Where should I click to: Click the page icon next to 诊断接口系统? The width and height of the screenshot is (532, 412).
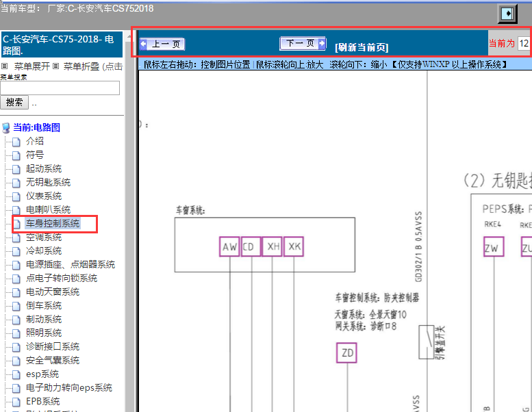(16, 347)
